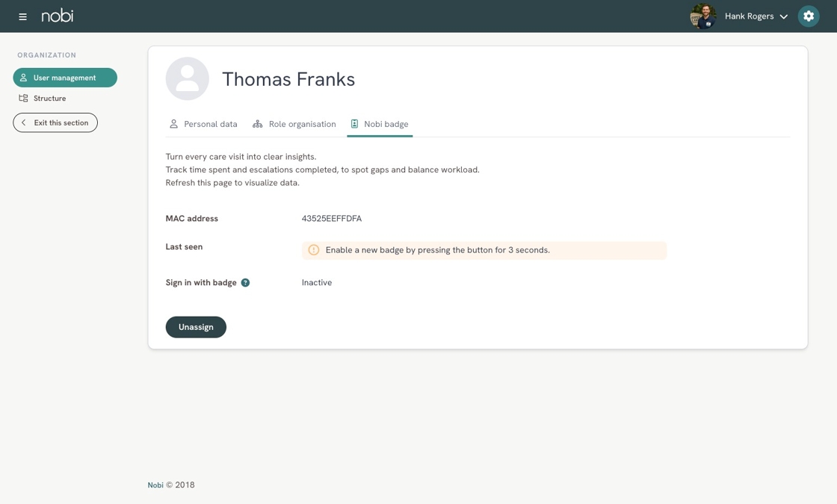The height and width of the screenshot is (504, 837).
Task: Switch to the Role organisation tab
Action: coord(294,124)
